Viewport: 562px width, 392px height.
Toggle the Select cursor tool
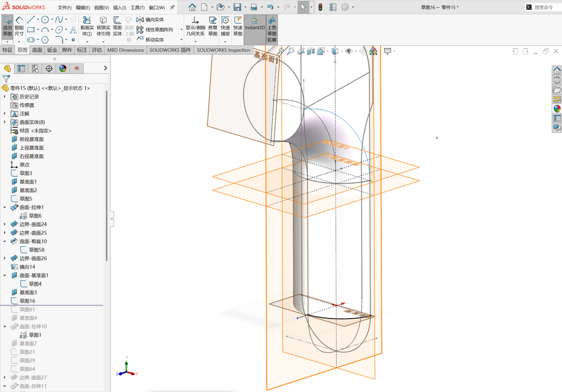303,7
